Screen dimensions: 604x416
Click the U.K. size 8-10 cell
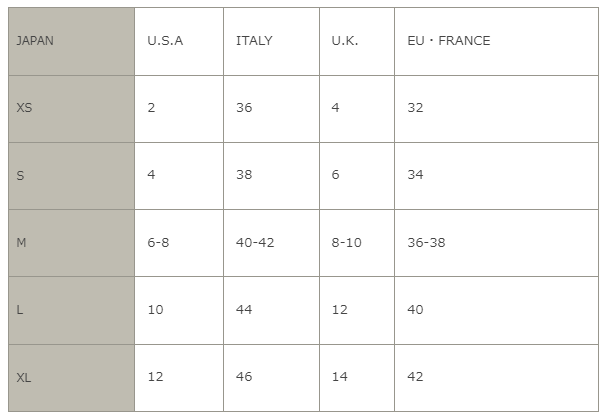356,243
